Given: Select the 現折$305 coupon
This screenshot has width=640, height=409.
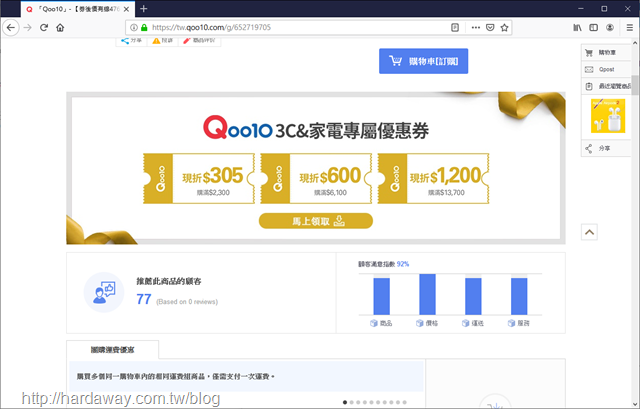Looking at the screenshot, I should [x=199, y=178].
